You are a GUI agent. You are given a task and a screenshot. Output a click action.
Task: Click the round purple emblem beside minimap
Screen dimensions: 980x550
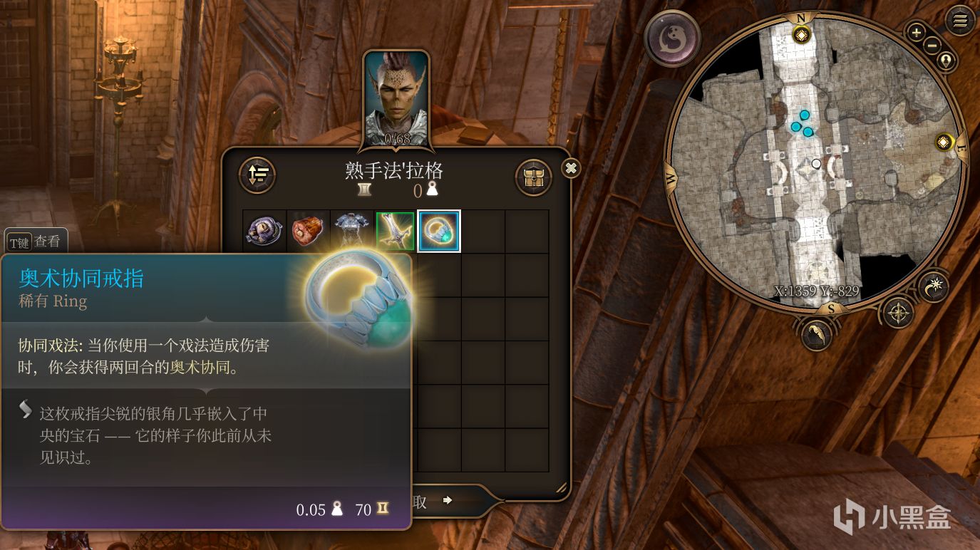672,39
